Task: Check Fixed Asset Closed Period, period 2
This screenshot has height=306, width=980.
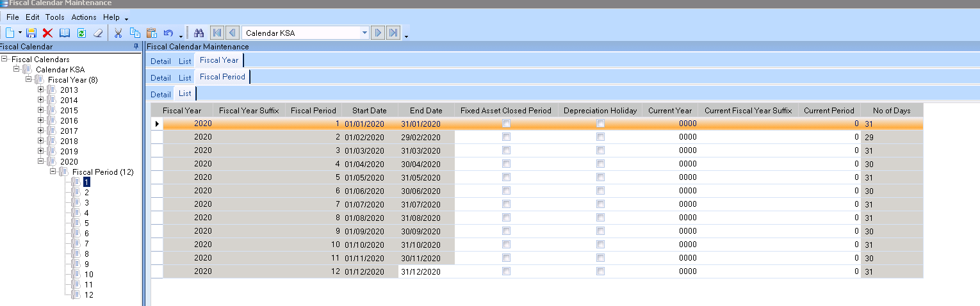Action: (x=507, y=137)
